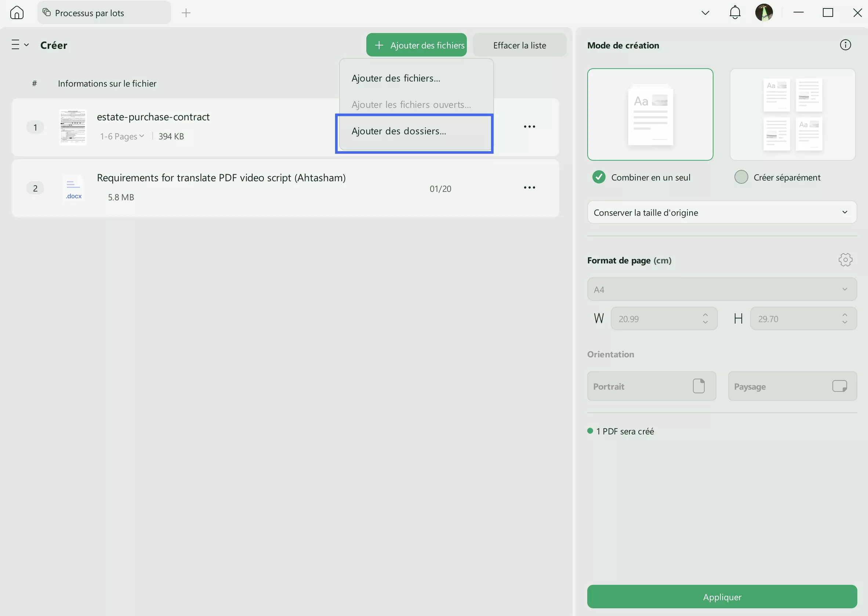Enable Créer séparément mode
The height and width of the screenshot is (616, 868).
coord(741,177)
